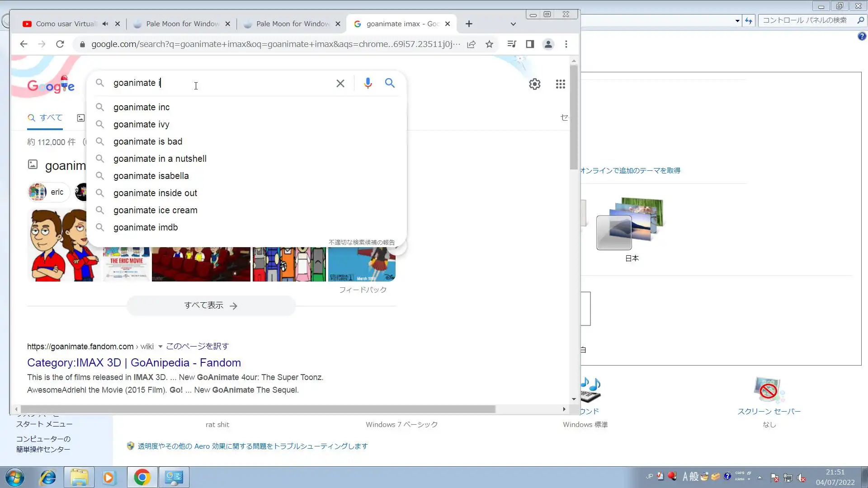The width and height of the screenshot is (868, 488).
Task: Clear the search box with X icon
Action: tap(340, 83)
